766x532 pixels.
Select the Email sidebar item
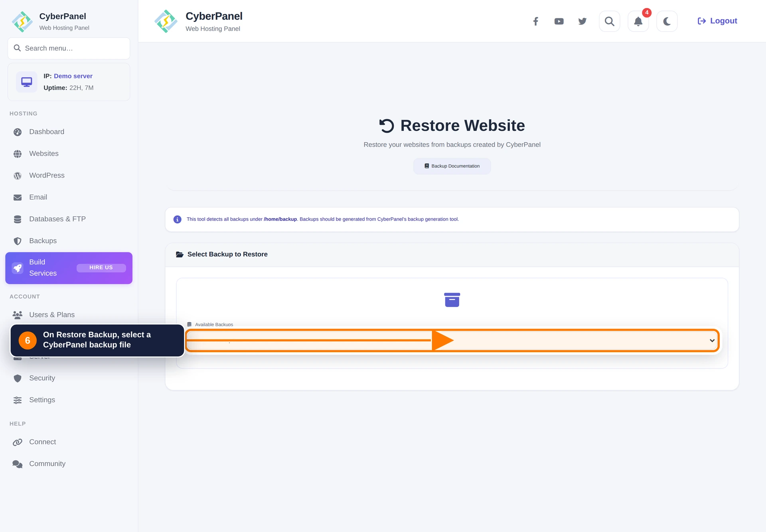pos(38,197)
